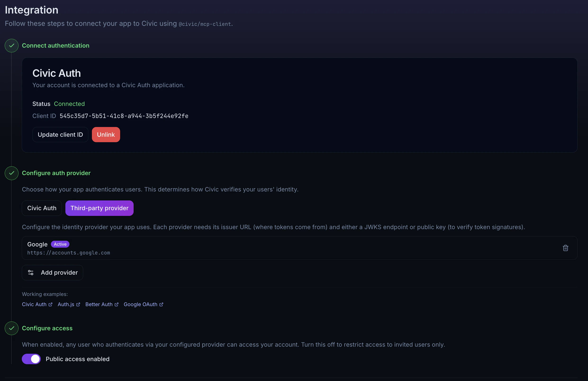
Task: Open Civic Auth example via its external link icon
Action: pyautogui.click(x=51, y=304)
